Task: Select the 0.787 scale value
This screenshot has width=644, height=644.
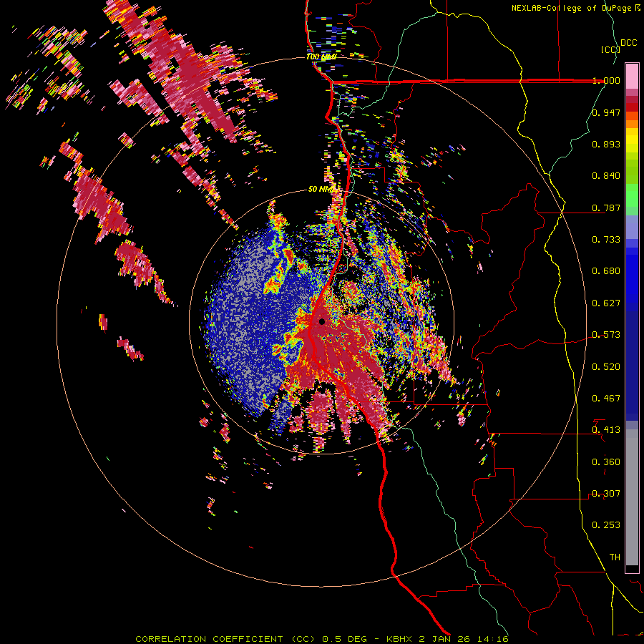Action: pos(606,208)
